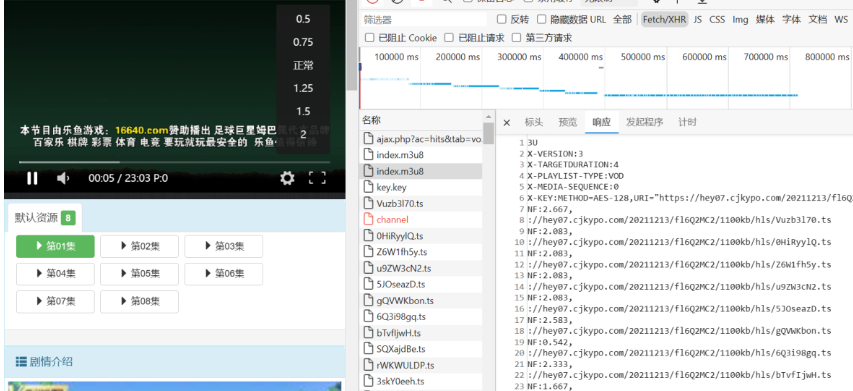Select the ajax.php?ac=hits request
The height and width of the screenshot is (391, 853).
421,139
